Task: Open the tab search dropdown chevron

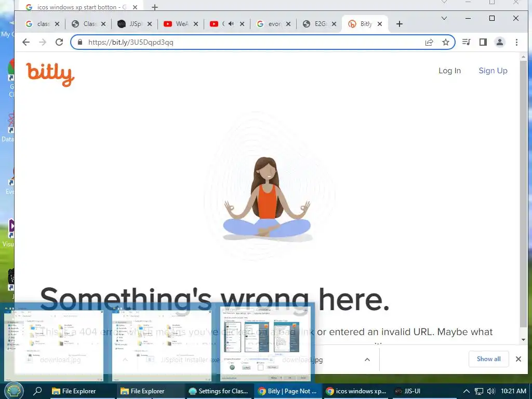Action: (x=444, y=18)
